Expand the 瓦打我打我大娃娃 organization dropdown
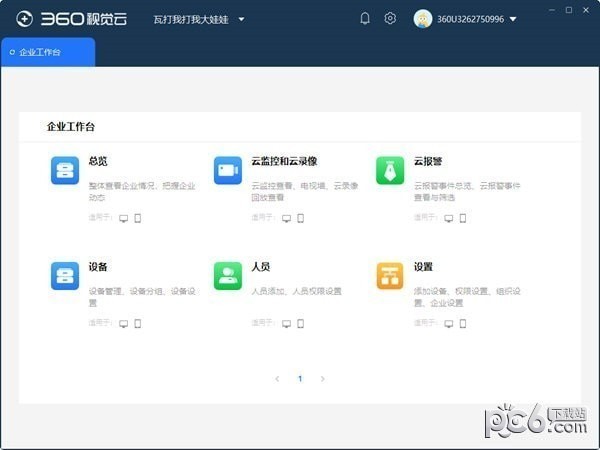Screen dimensions: 600x450 click(x=241, y=19)
